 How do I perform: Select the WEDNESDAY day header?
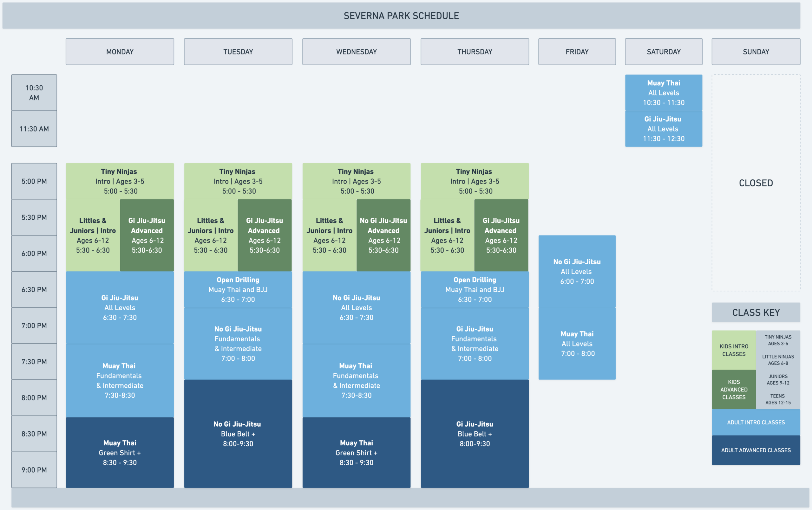(357, 52)
